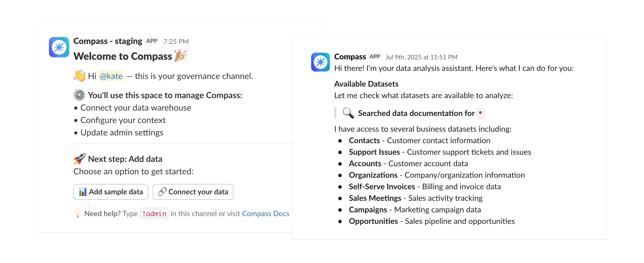Open the Compass Docs link
The height and width of the screenshot is (263, 644).
pyautogui.click(x=265, y=213)
